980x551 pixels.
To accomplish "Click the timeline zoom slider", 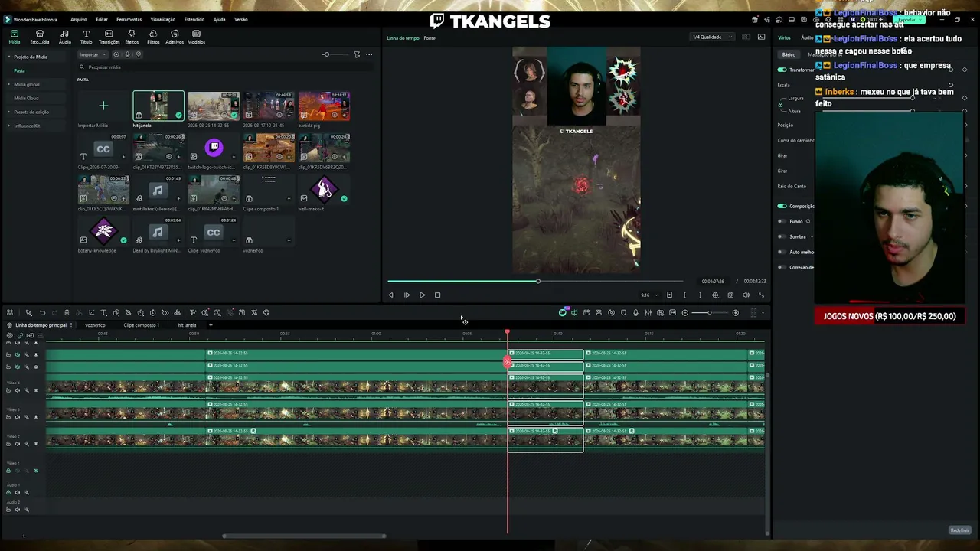I will click(709, 312).
